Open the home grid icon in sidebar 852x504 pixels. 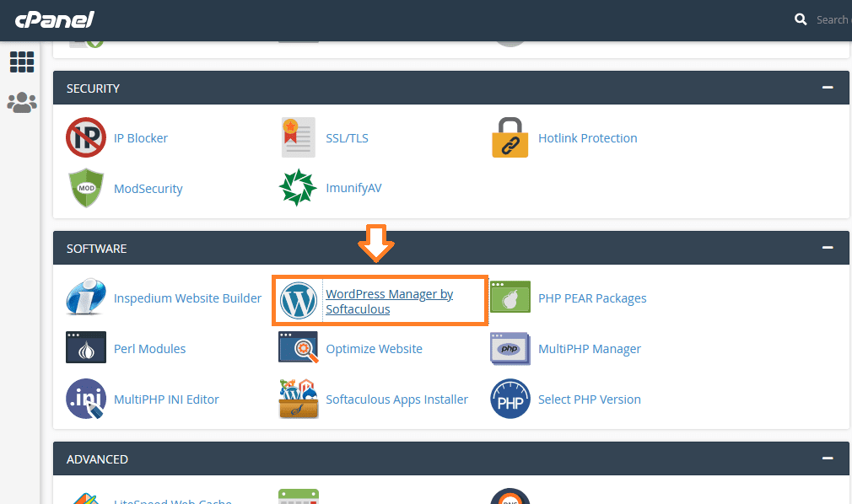point(22,62)
